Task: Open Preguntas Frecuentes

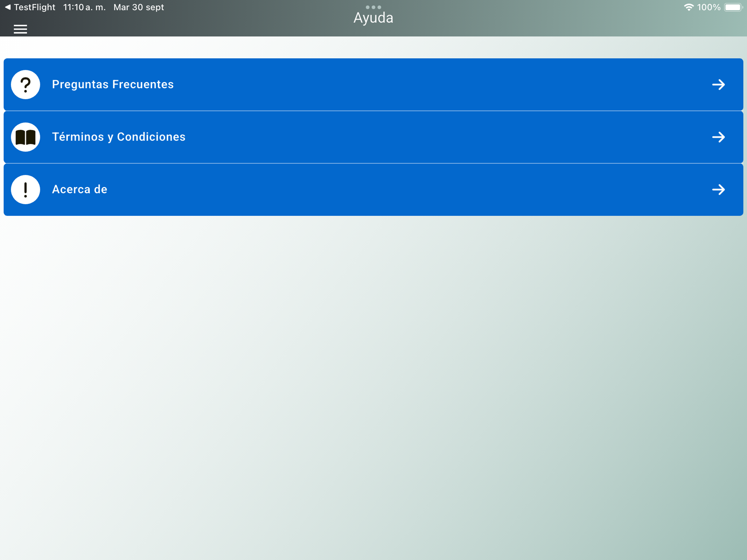Action: 373,84
